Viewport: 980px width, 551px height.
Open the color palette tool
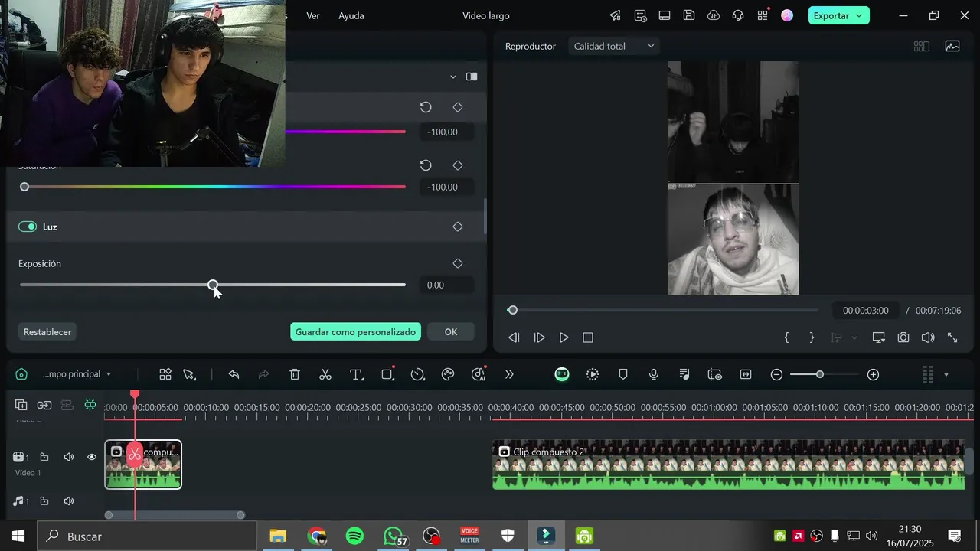click(x=448, y=374)
